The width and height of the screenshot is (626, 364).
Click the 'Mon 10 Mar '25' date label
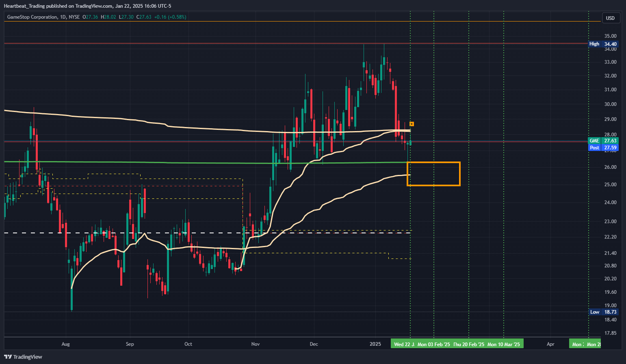[x=504, y=344]
